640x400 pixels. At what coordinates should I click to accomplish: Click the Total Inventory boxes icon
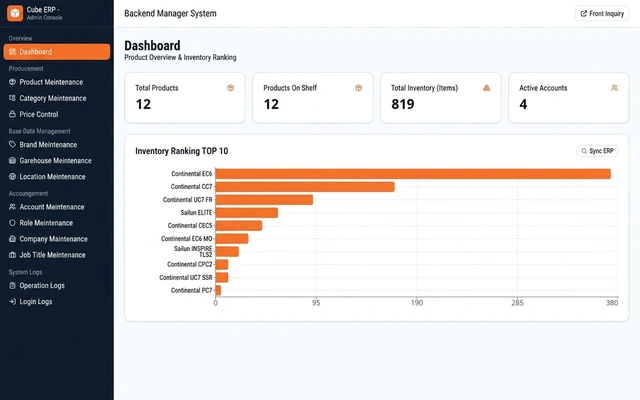487,88
